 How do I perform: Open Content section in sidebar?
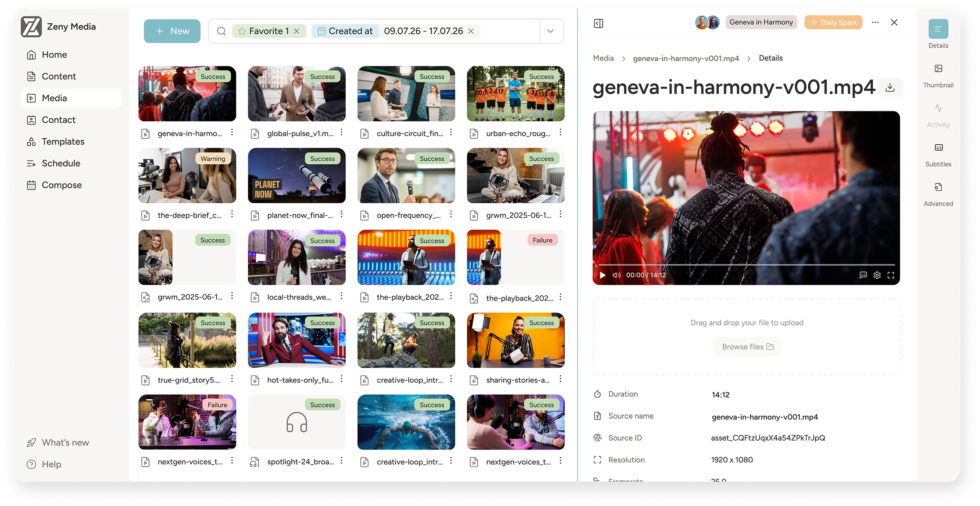(71, 76)
